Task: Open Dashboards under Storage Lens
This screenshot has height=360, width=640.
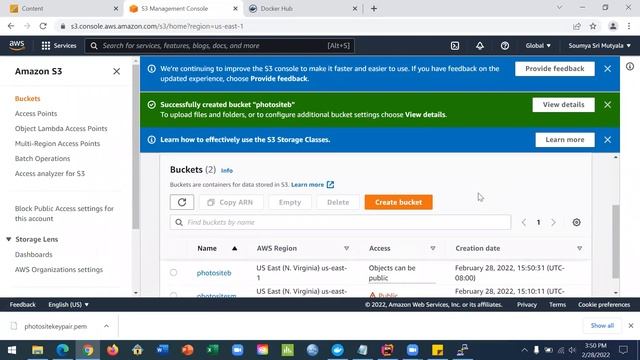Action: (x=33, y=254)
